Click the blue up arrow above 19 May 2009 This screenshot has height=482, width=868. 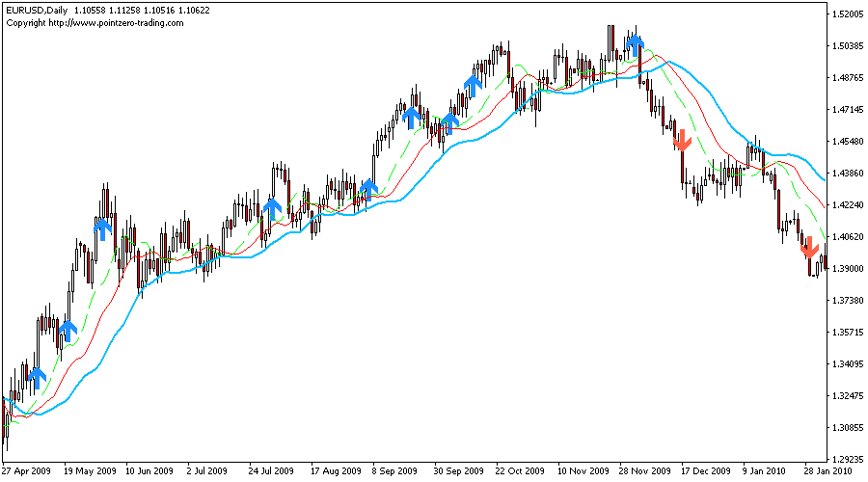pos(68,330)
